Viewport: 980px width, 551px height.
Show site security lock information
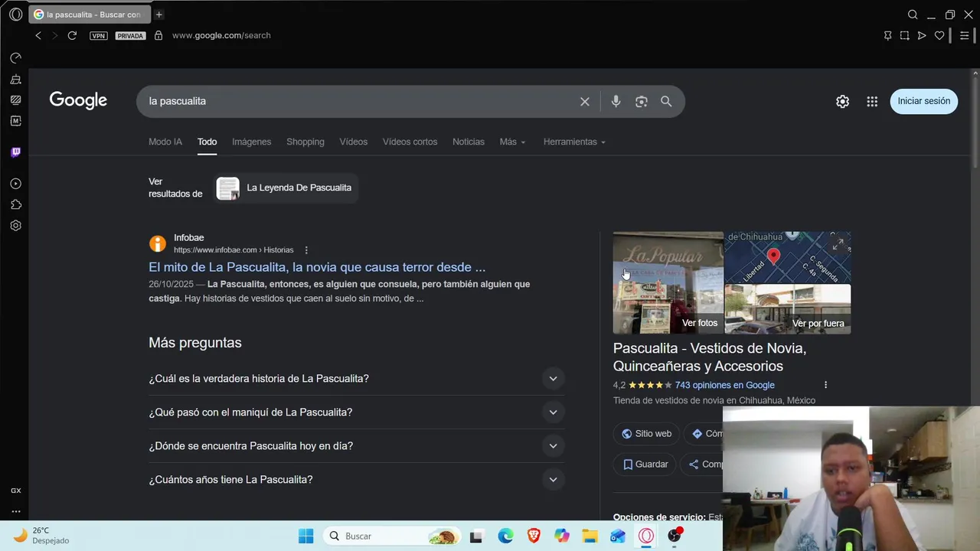click(158, 35)
